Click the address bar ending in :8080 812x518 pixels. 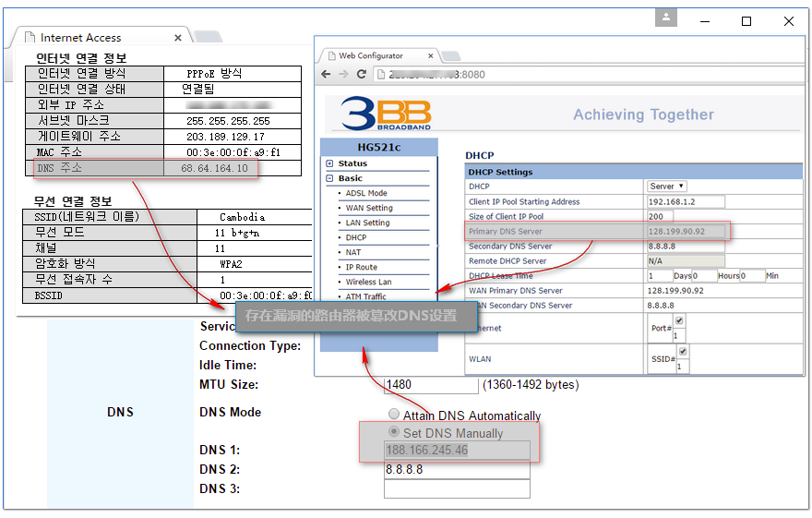point(588,74)
